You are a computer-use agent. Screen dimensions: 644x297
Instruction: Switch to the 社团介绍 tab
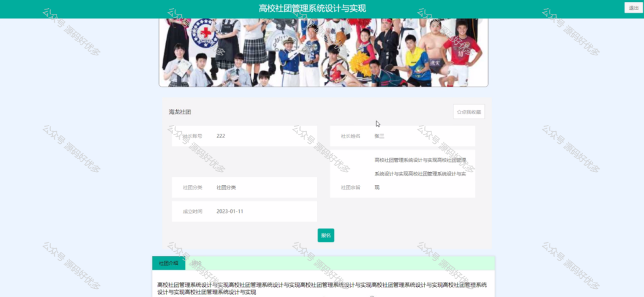pos(169,263)
